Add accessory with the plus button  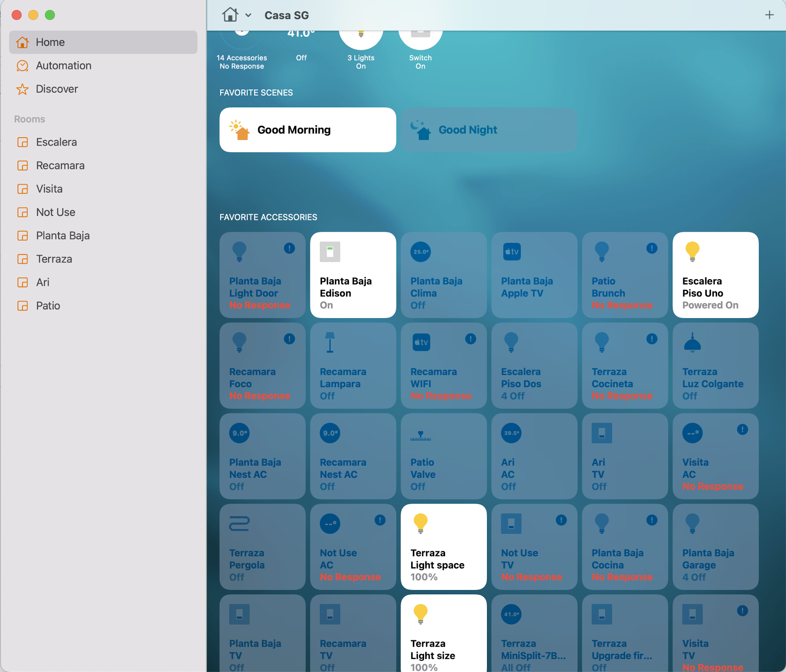(x=769, y=15)
